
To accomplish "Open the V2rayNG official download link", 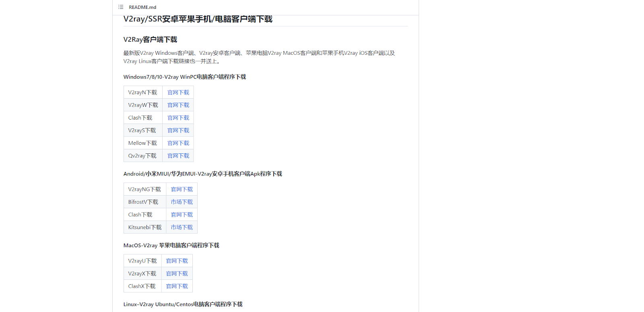I will [x=182, y=190].
